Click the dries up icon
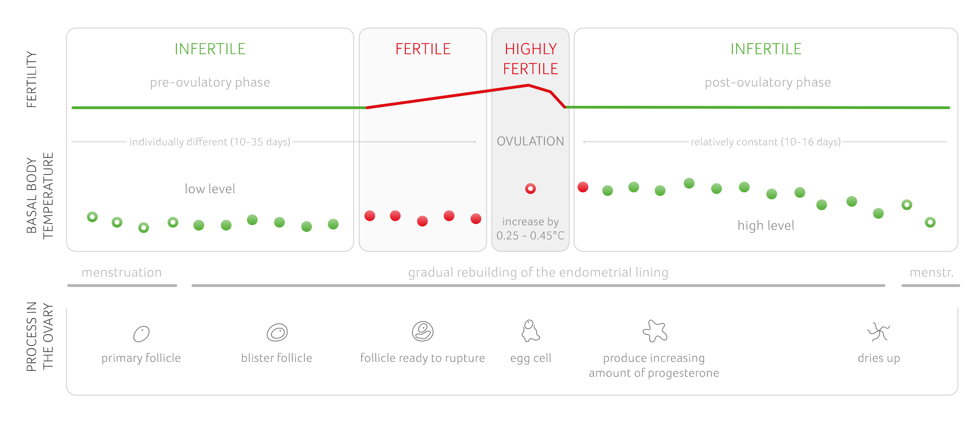 pos(878,332)
